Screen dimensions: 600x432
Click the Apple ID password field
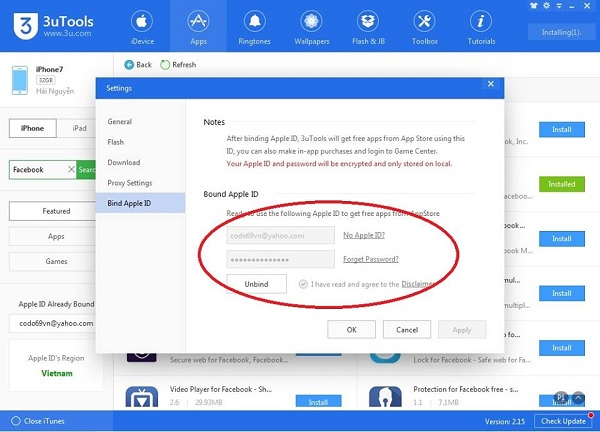click(280, 259)
